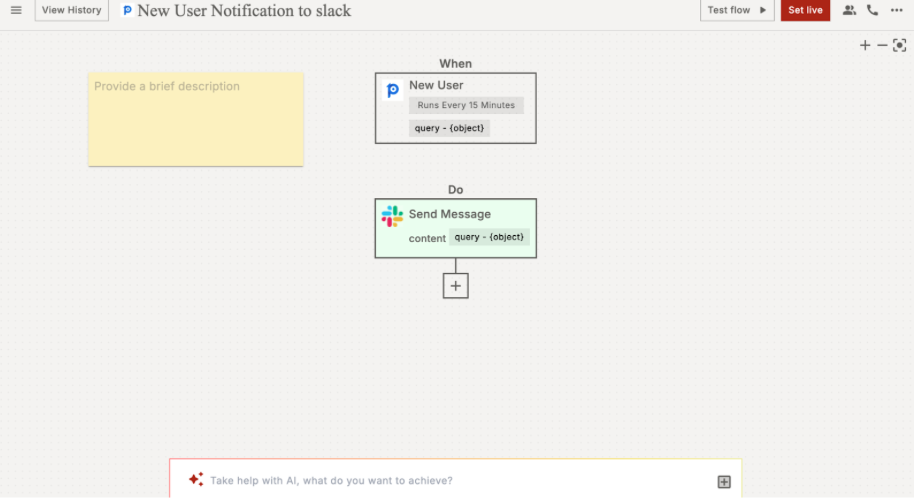
Task: Rename the flow title text
Action: coord(244,11)
